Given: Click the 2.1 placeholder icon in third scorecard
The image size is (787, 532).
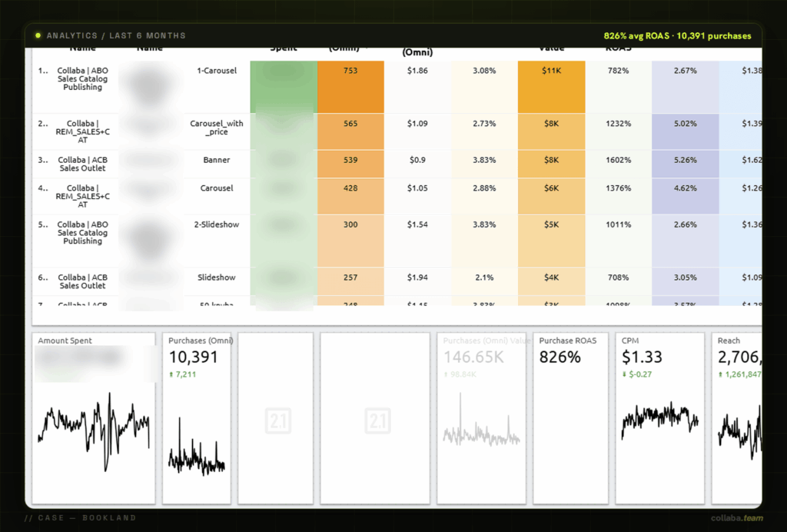Looking at the screenshot, I should click(278, 421).
